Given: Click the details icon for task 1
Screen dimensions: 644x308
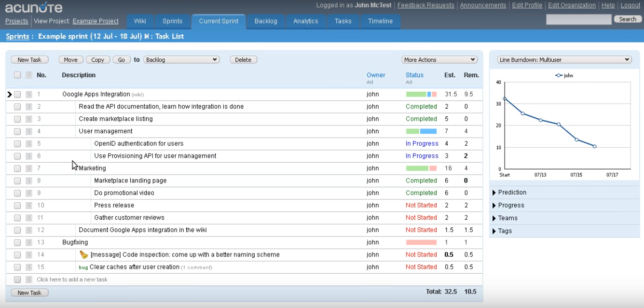Looking at the screenshot, I should point(29,95).
